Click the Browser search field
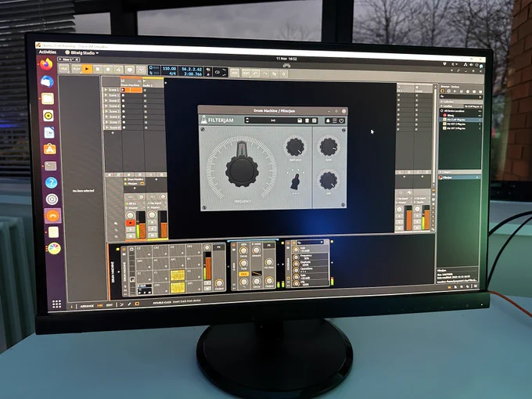This screenshot has width=532, height=399. 460,97
